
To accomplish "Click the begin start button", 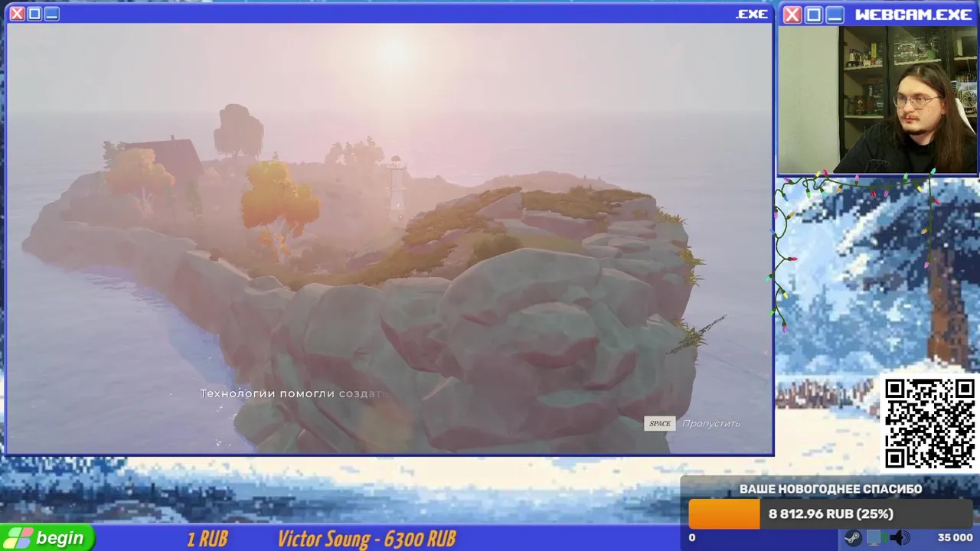I will coord(47,538).
